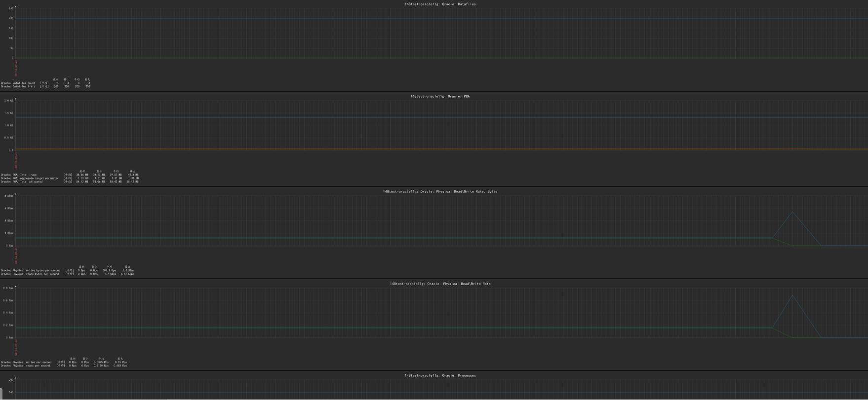Viewport: 868px width, 400px height.
Task: Select the "2 KBps" axis label
Action: click(9, 233)
